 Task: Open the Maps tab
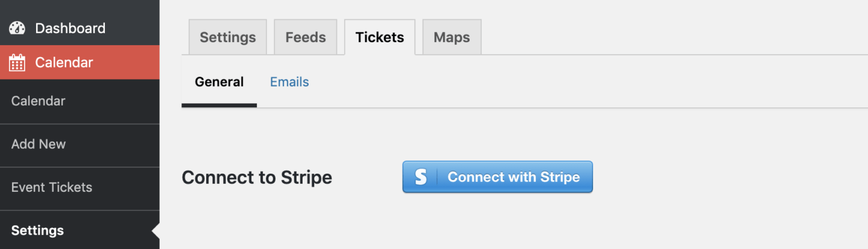click(x=451, y=37)
